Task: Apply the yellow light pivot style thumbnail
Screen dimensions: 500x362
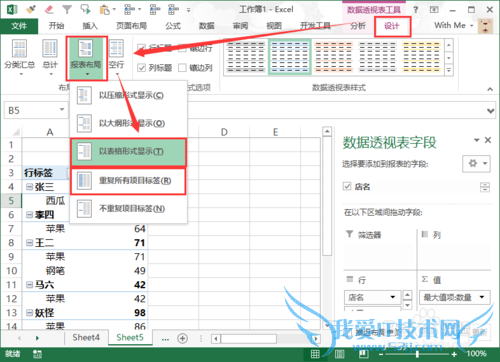Action: tap(422, 57)
